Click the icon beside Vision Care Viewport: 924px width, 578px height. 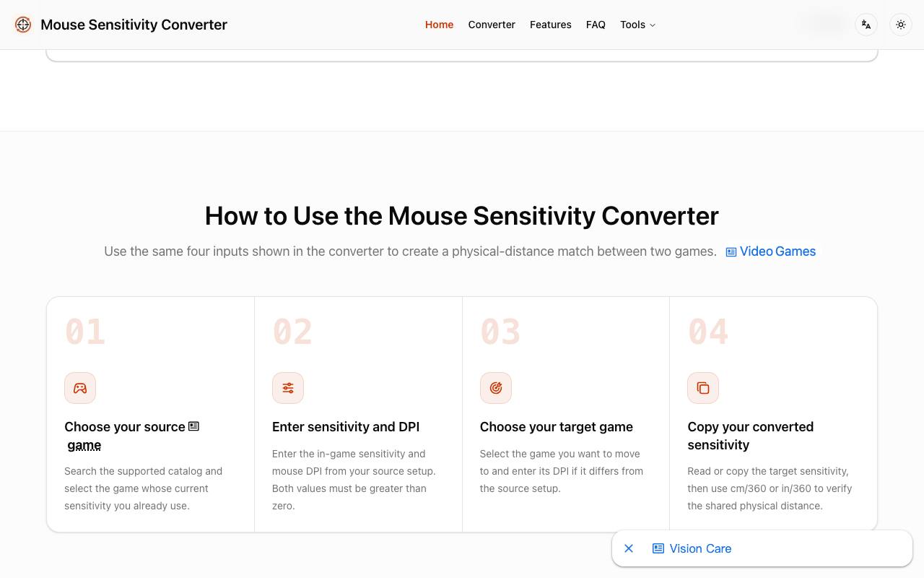pos(658,548)
